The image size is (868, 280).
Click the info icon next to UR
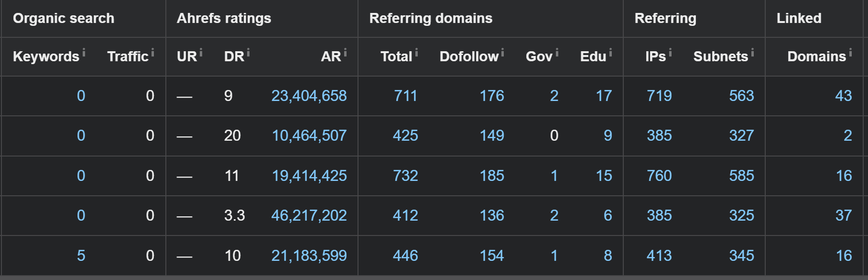click(x=201, y=52)
